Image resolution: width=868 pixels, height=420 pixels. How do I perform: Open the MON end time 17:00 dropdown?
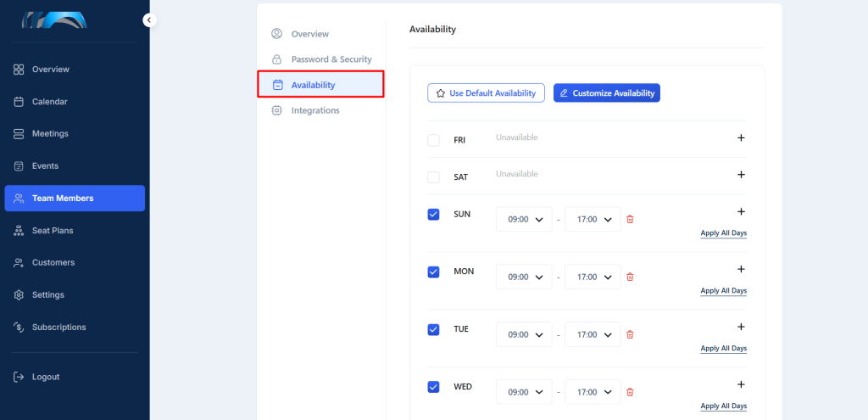(593, 277)
